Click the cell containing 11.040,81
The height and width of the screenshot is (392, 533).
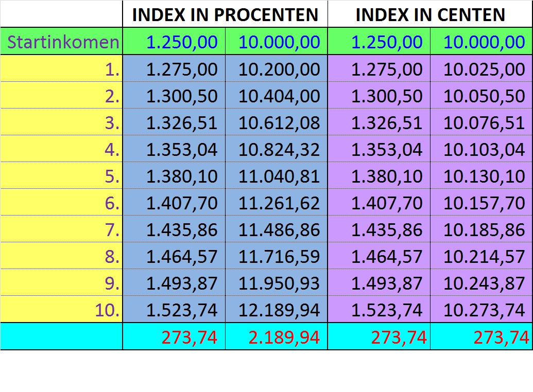tap(277, 176)
